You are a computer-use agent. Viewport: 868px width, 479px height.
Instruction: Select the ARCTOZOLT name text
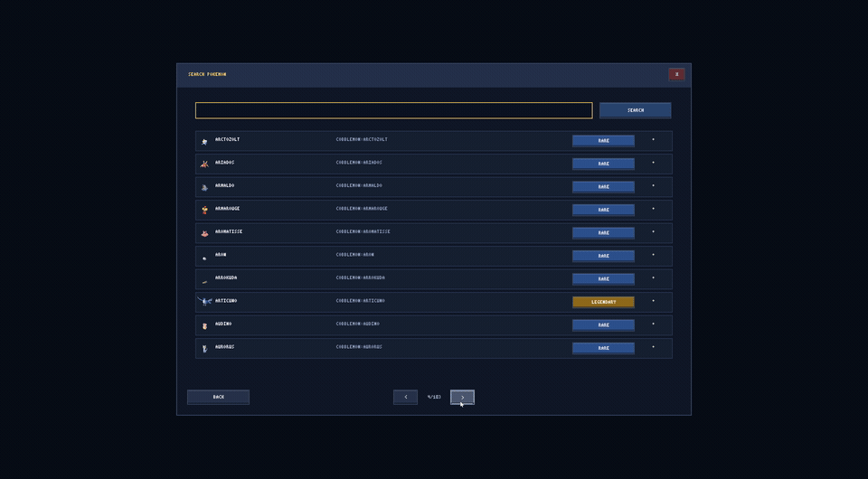coord(227,139)
